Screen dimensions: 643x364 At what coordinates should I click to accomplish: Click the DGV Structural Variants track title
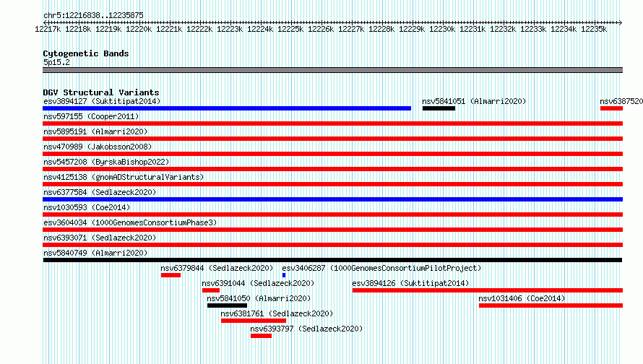(101, 92)
